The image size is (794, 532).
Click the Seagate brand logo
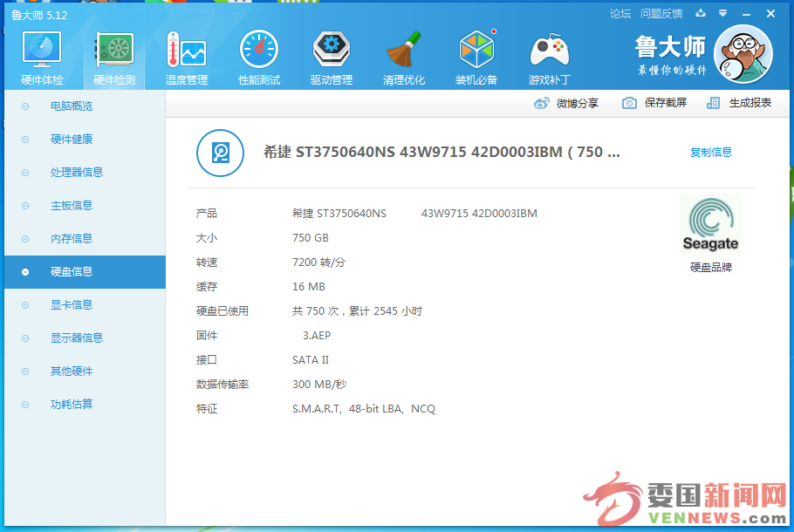click(x=711, y=225)
